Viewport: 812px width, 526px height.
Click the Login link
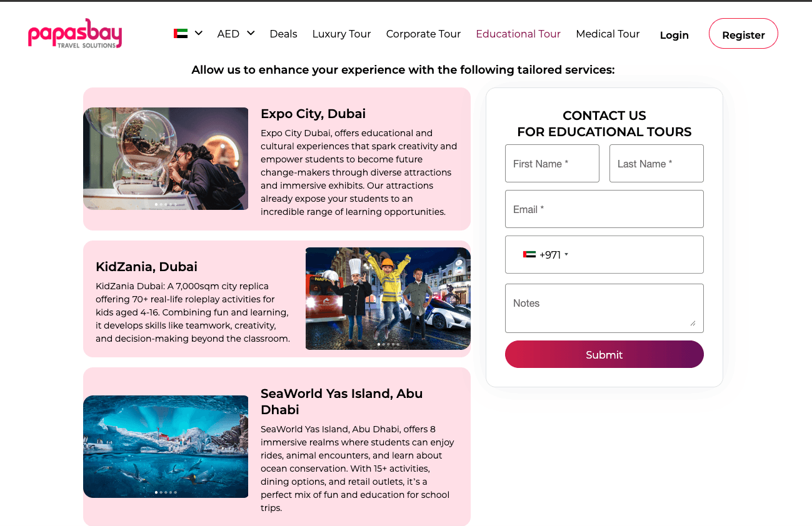674,35
